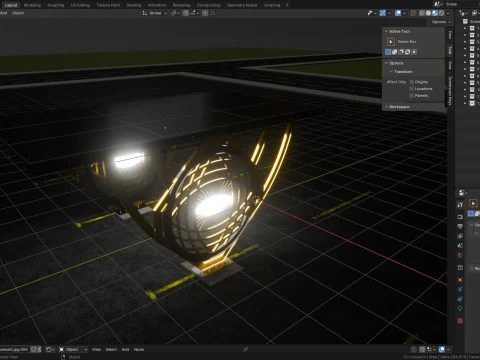Image resolution: width=480 pixels, height=360 pixels.
Task: Open the Global transform orientation dropdown
Action: coord(154,13)
